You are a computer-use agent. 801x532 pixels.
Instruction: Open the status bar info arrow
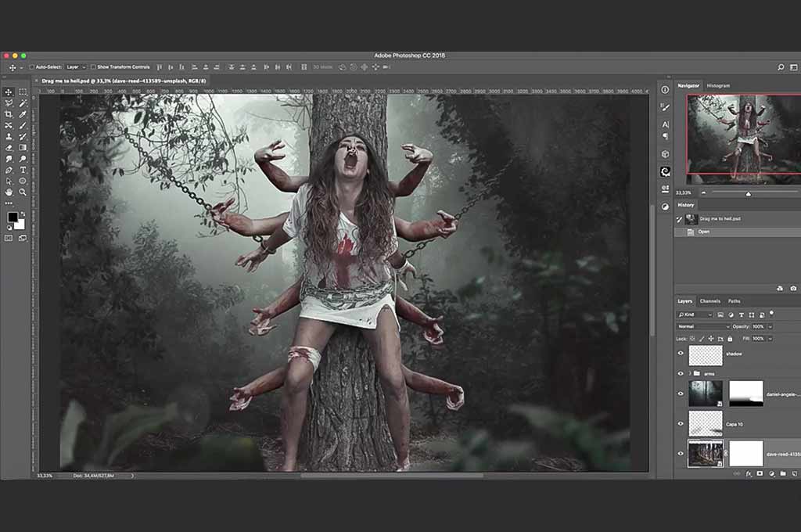[133, 476]
